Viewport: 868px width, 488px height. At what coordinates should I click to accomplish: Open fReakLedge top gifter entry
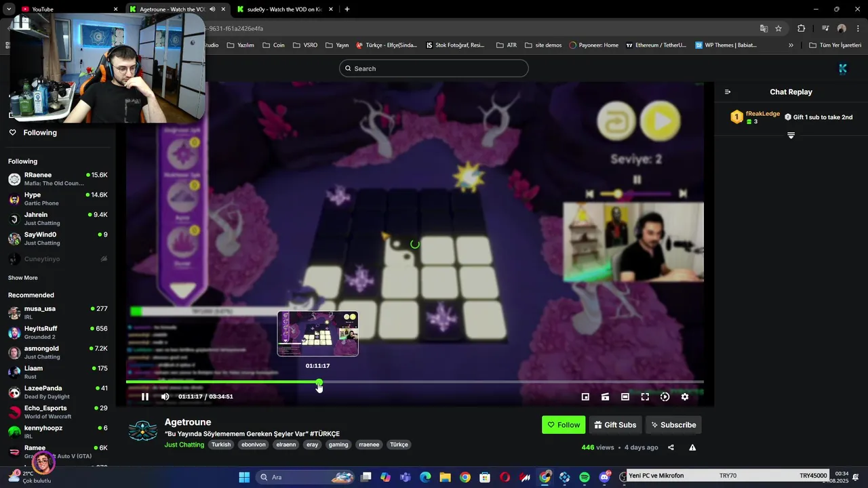point(755,117)
